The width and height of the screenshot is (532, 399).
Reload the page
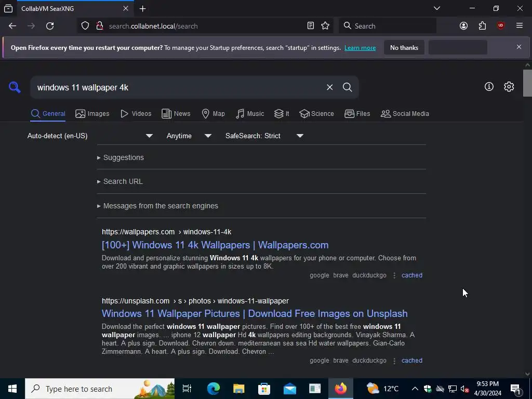50,26
